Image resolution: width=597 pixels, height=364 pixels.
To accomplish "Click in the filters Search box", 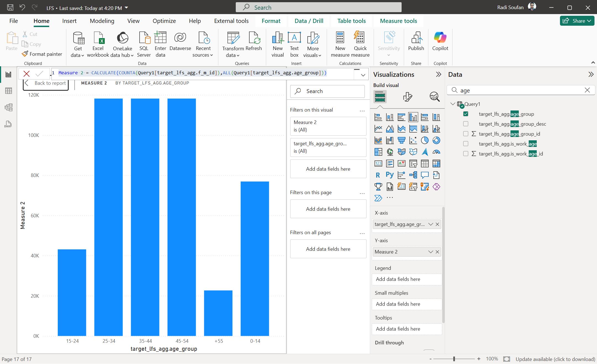I will click(x=328, y=91).
